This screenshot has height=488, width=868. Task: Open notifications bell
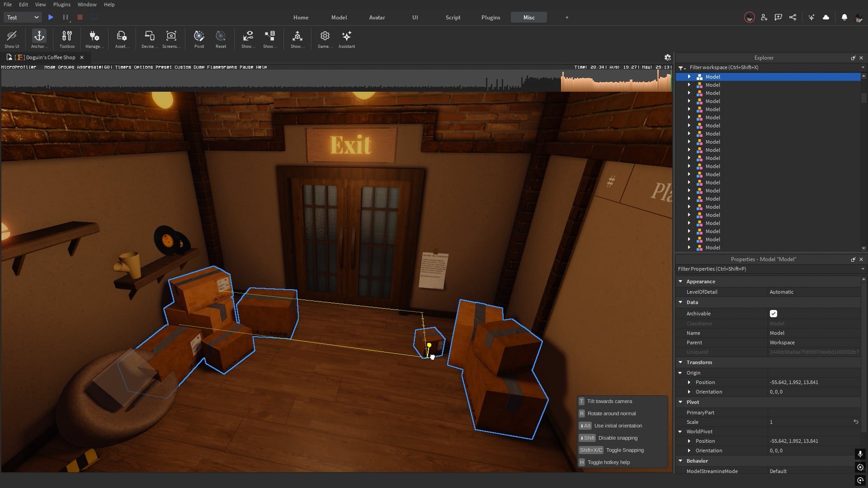[844, 18]
